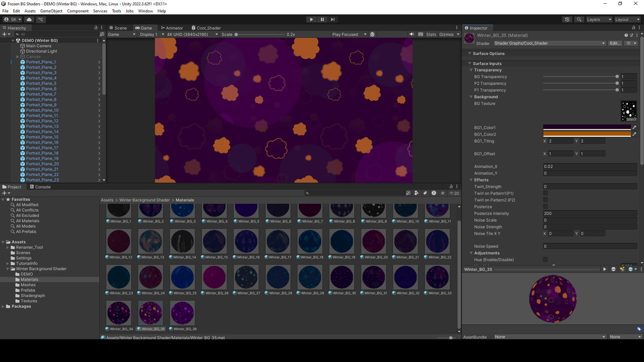This screenshot has width=644, height=362.
Task: Toggle the Hue (Enable/Disable) checkbox
Action: (x=545, y=260)
